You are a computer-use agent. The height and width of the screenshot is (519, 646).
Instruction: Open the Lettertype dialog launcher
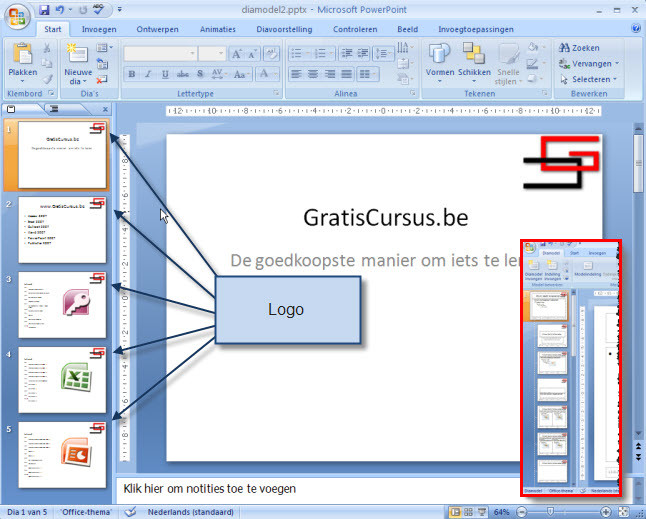tap(276, 93)
